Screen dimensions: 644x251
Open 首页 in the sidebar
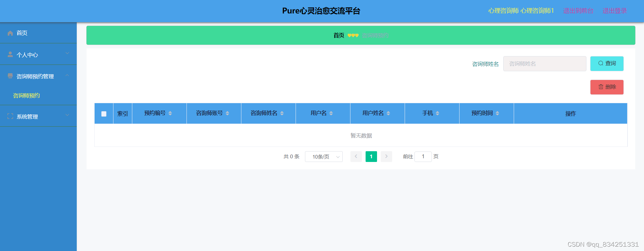pyautogui.click(x=38, y=33)
